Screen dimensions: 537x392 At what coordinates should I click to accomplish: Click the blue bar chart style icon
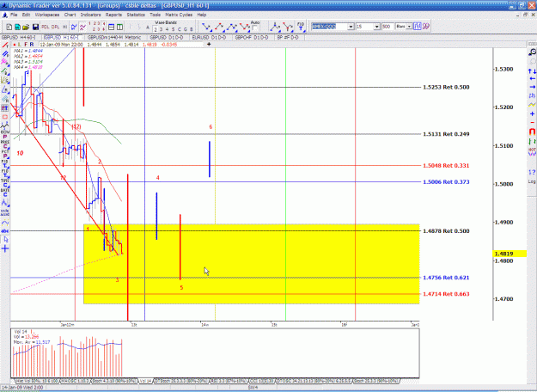click(x=417, y=27)
